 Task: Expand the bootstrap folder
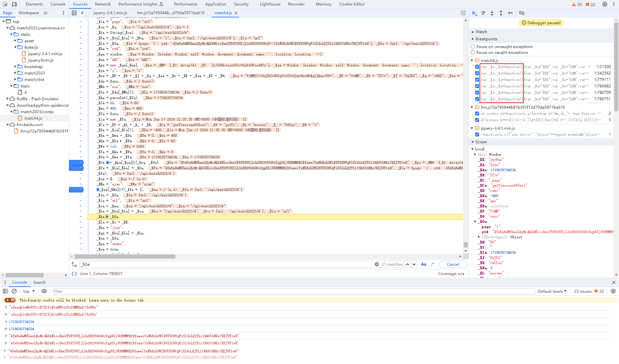pyautogui.click(x=15, y=67)
